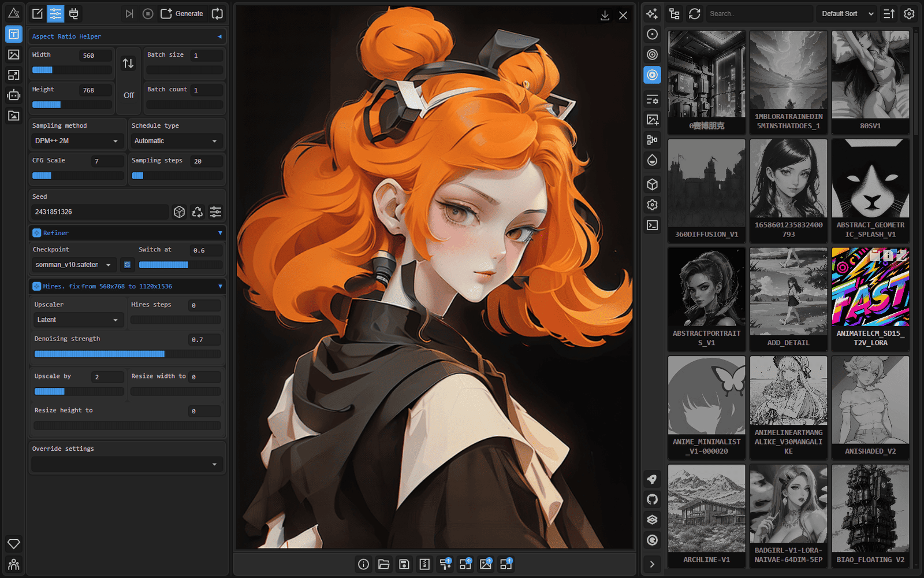Click the random seed dice icon

coord(179,212)
